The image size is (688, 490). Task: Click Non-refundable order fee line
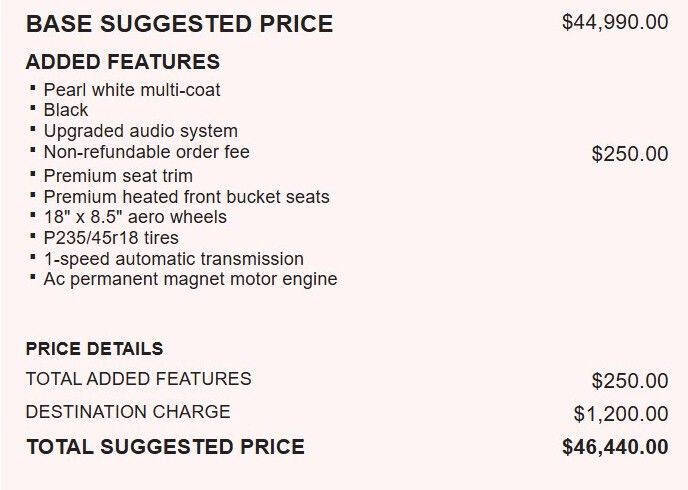[147, 152]
